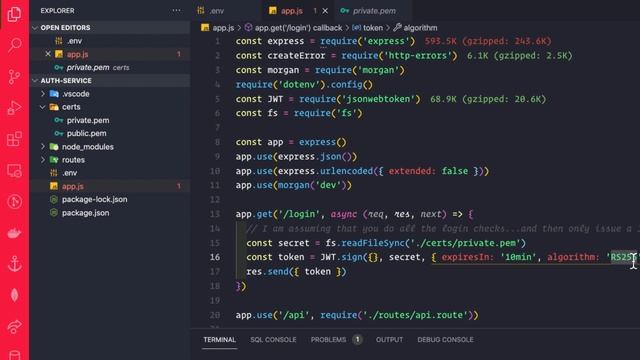Click the Problems count badge

(x=357, y=340)
